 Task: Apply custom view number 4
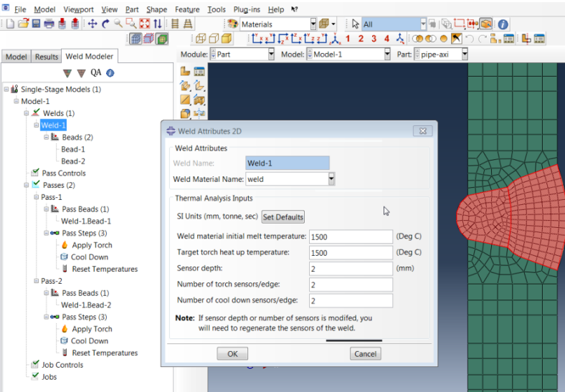click(x=387, y=39)
